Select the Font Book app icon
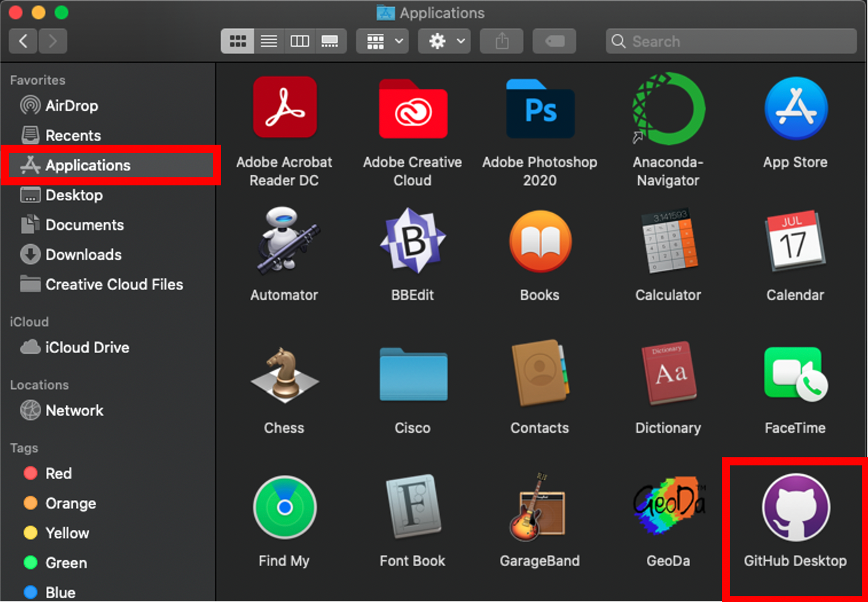The image size is (868, 602). coord(412,507)
